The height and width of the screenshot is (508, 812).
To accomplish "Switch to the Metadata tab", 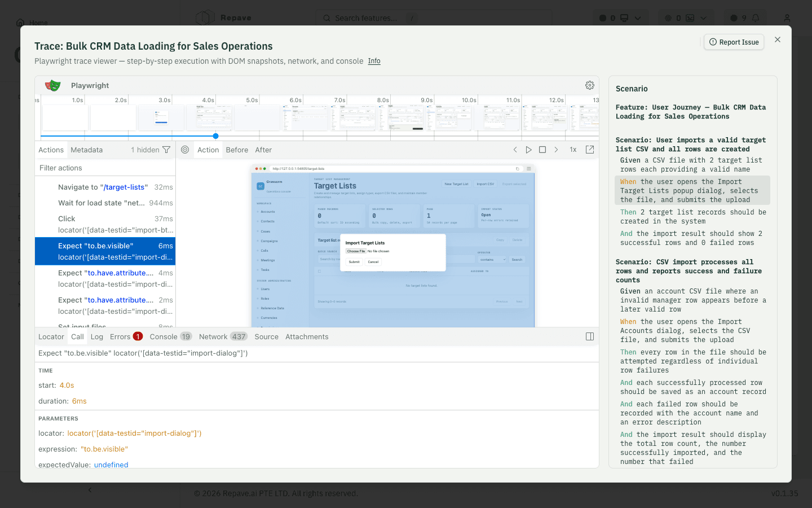I will coord(87,150).
